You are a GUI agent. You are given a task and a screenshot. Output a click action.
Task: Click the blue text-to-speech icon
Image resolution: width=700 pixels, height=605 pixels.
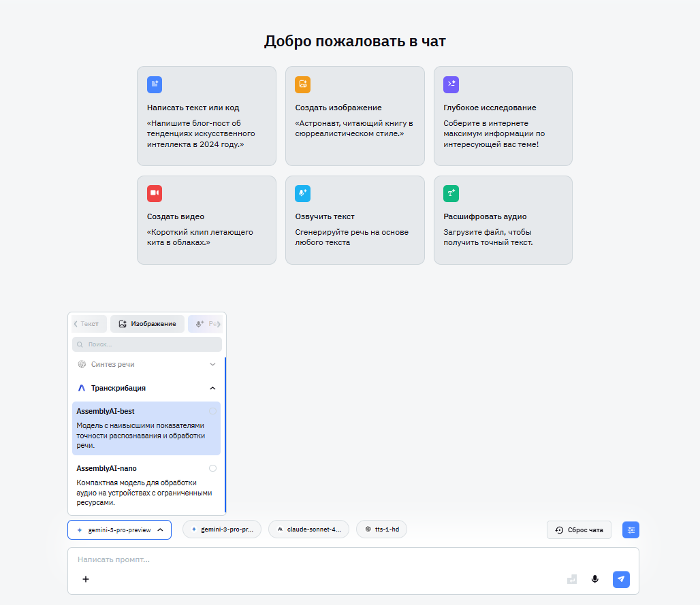coord(303,193)
